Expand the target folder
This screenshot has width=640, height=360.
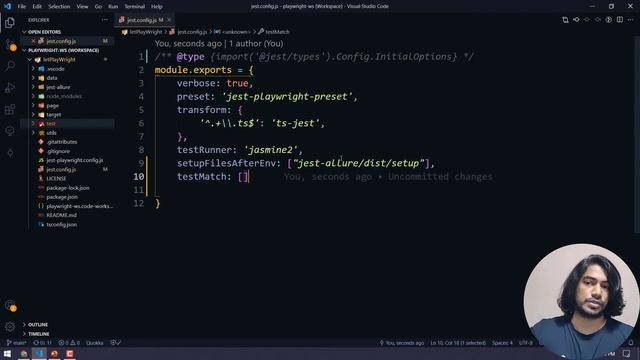pyautogui.click(x=53, y=115)
